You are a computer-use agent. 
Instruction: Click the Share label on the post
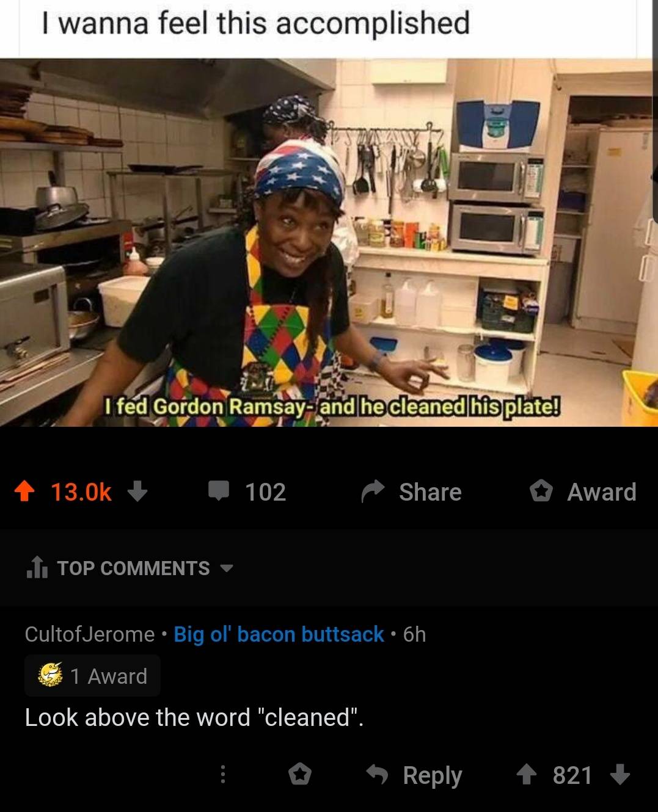430,492
